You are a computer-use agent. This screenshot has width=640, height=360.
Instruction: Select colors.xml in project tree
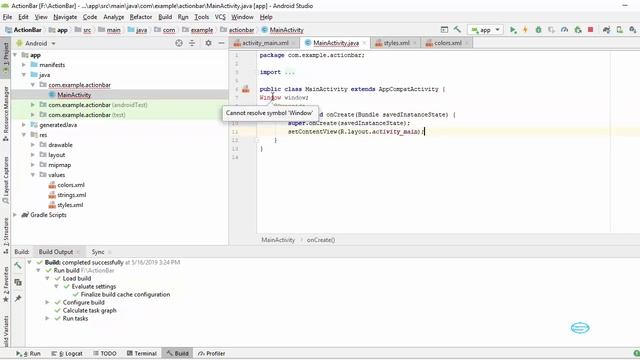[71, 185]
